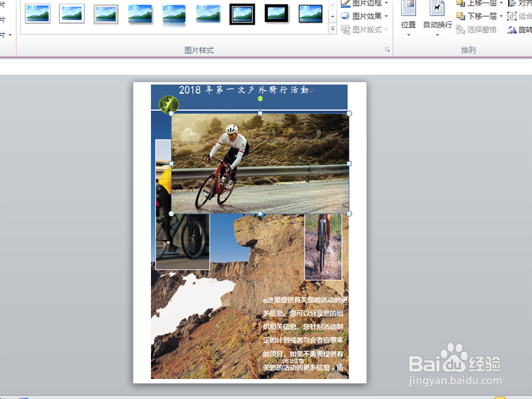Image resolution: width=532 pixels, height=399 pixels.
Task: Click the title text 2018年第一次户外骑行活动
Action: point(243,90)
